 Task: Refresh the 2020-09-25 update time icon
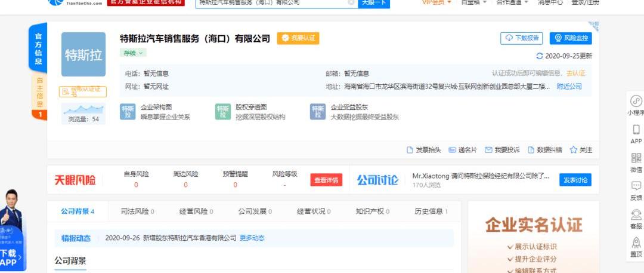(540, 56)
